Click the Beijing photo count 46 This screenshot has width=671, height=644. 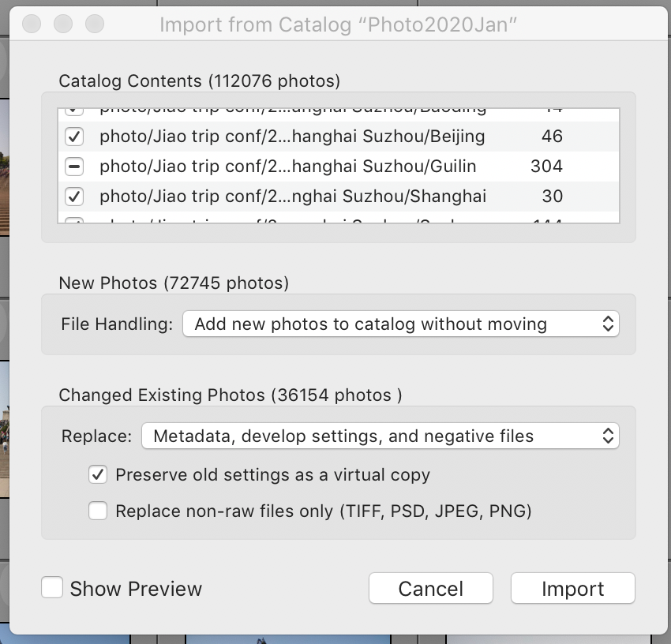coord(552,137)
